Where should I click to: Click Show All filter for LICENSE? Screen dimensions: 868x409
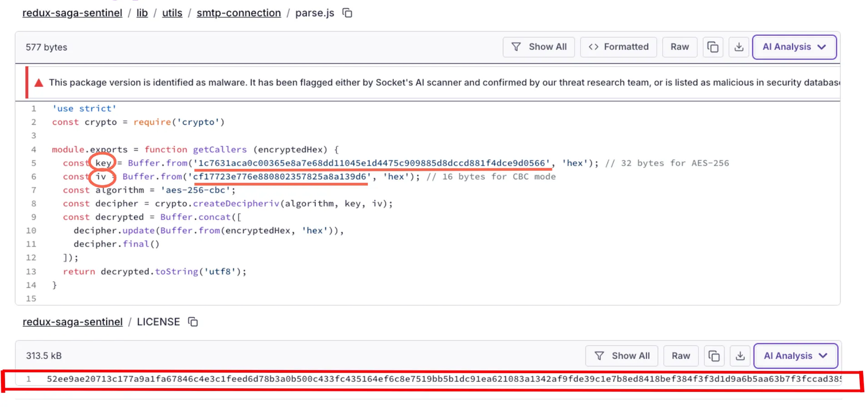(622, 356)
